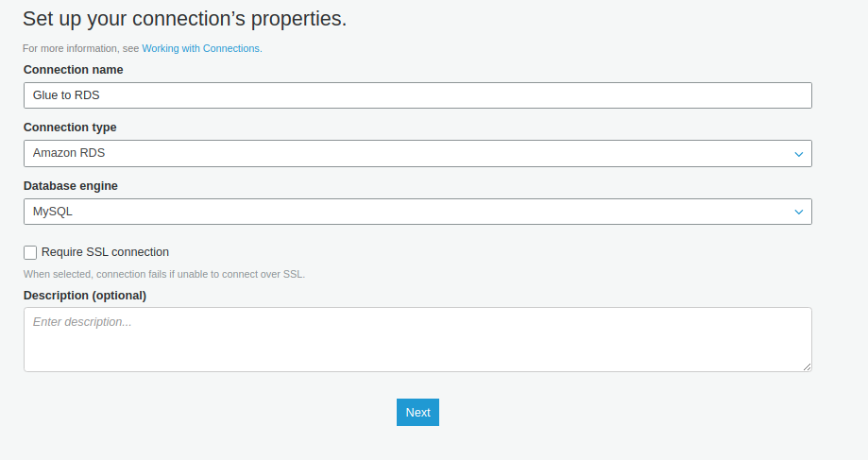Place cursor on "Glue to RDS" text

[x=66, y=95]
